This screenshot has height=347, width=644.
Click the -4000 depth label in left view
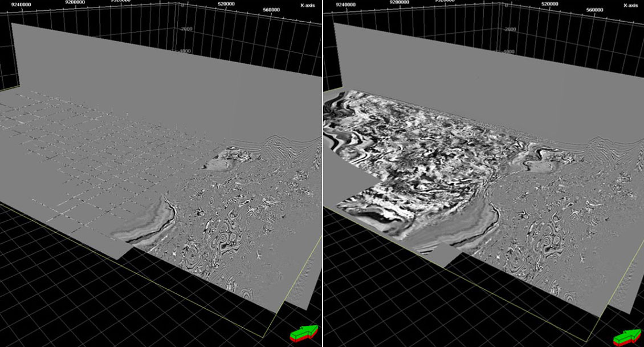pos(185,51)
